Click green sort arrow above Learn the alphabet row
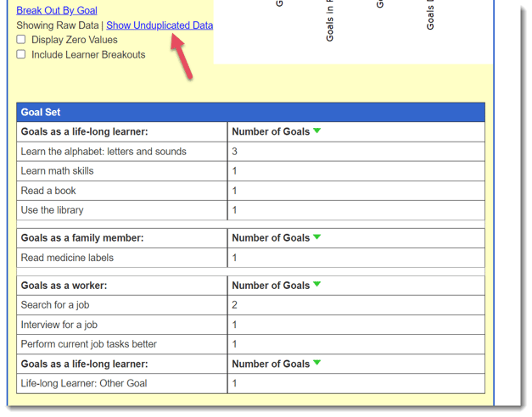The width and height of the screenshot is (532, 417). coord(316,131)
